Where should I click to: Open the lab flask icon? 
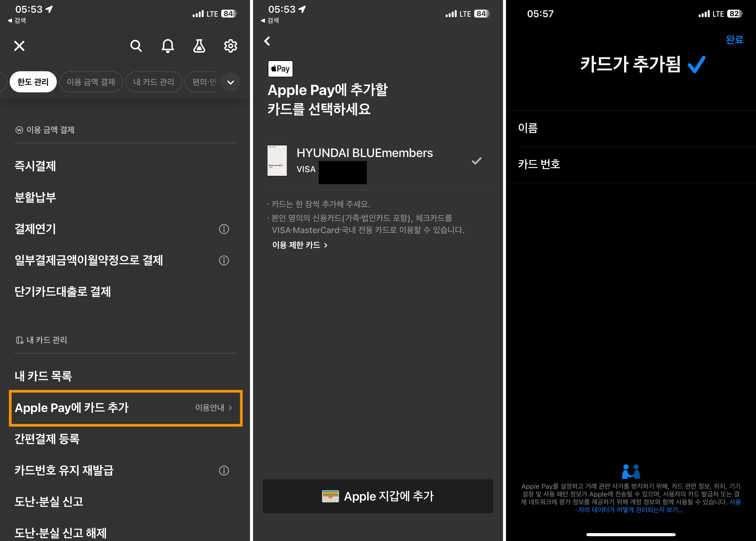coord(199,46)
